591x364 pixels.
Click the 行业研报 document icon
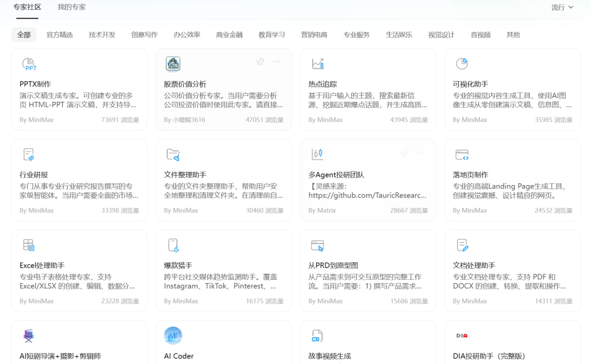click(30, 155)
